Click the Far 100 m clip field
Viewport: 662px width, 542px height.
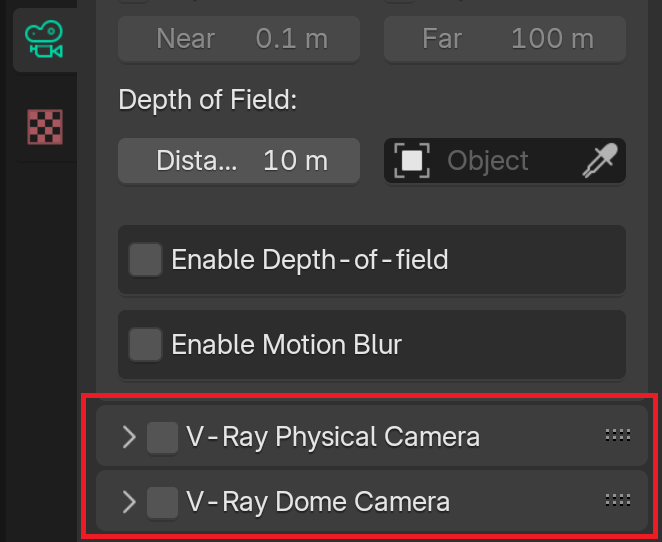point(505,39)
